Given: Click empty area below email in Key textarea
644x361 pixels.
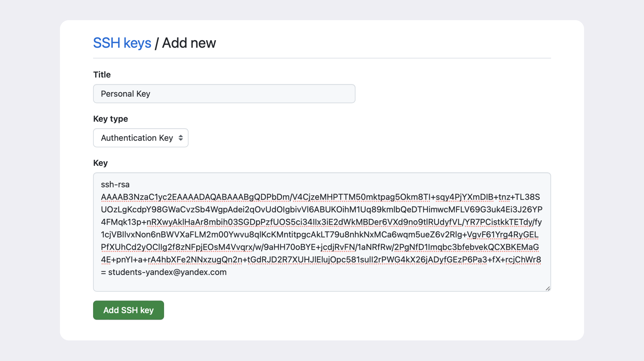Looking at the screenshot, I should click(322, 284).
